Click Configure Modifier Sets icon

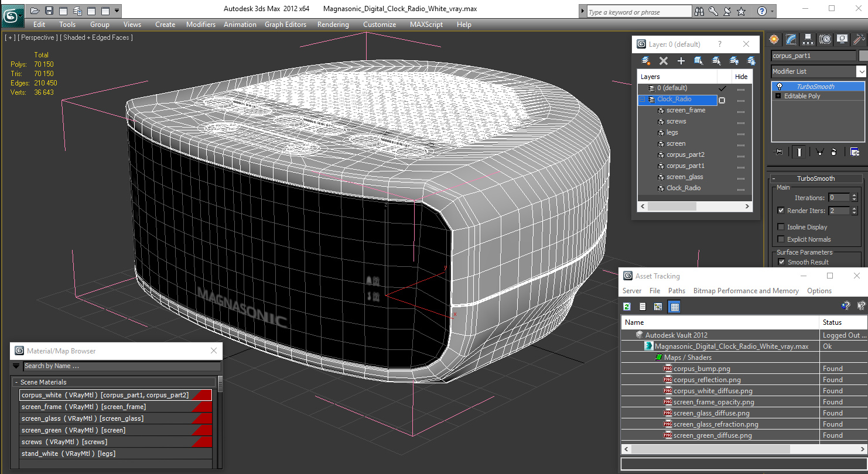coord(855,152)
